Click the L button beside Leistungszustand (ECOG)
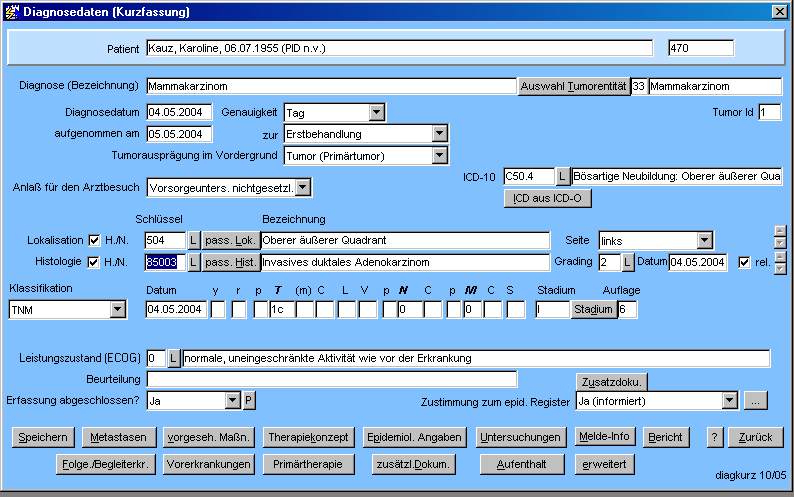 [x=173, y=358]
